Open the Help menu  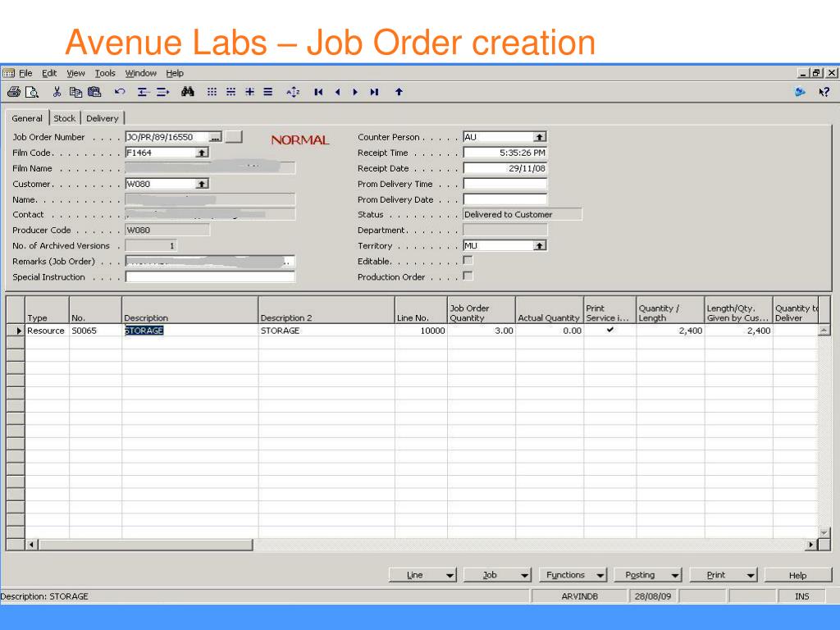175,73
